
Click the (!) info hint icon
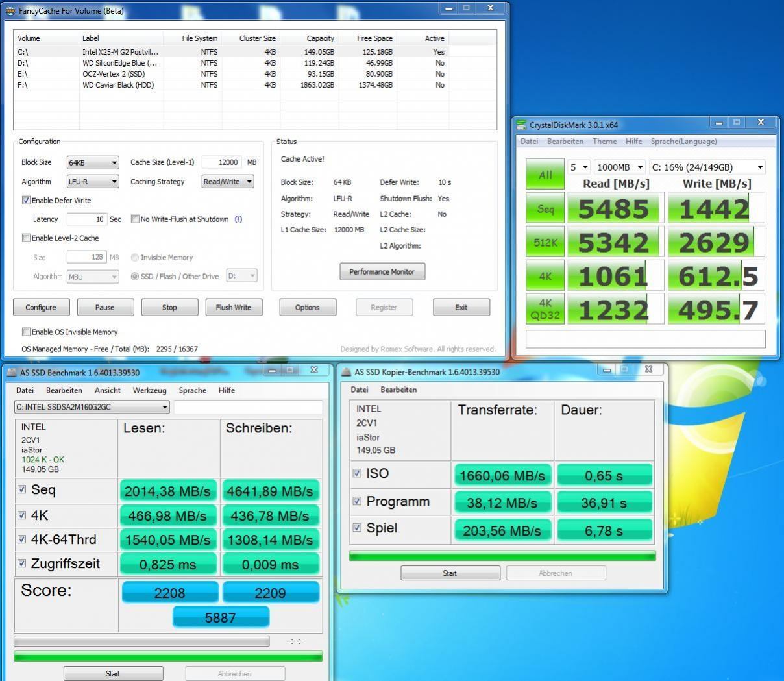[x=238, y=219]
